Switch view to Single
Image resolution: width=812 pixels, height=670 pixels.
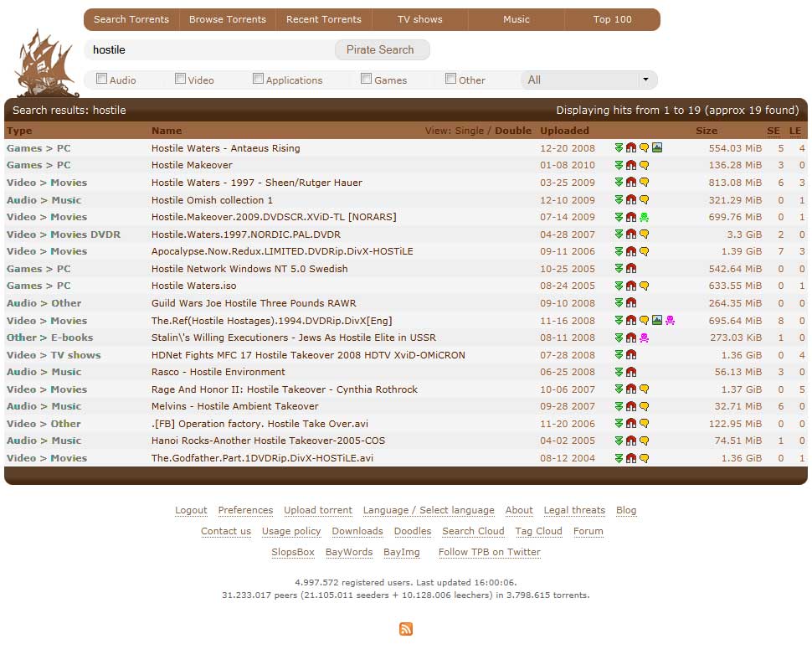[469, 131]
